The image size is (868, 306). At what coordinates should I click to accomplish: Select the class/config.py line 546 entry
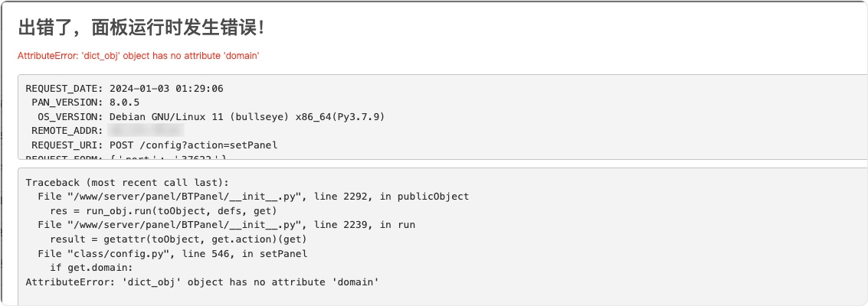tap(172, 253)
